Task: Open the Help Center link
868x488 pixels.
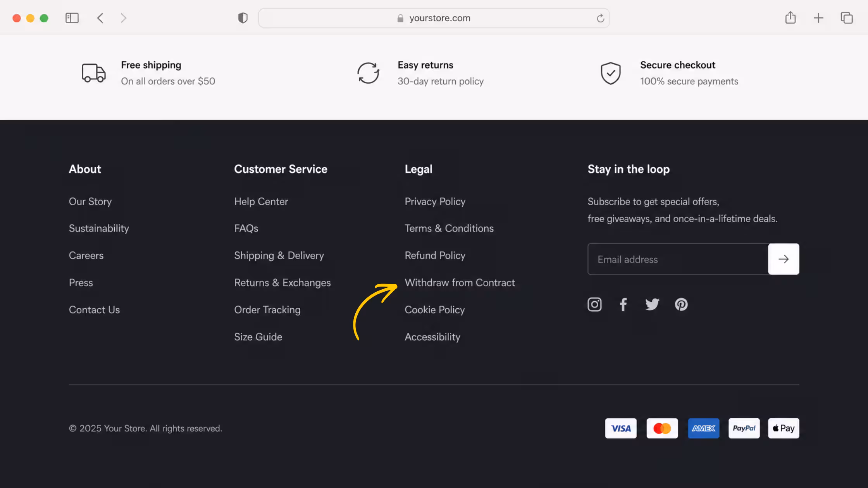Action: coord(261,201)
